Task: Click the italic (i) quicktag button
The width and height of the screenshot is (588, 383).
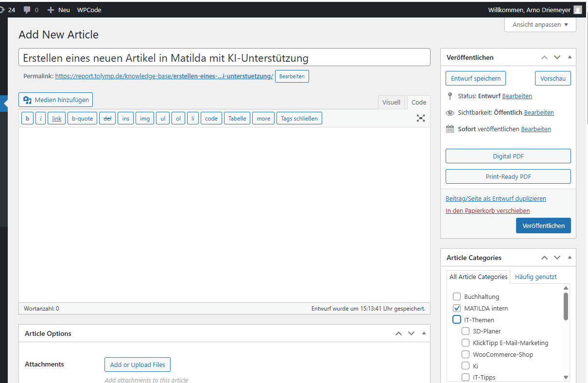Action: tap(41, 118)
